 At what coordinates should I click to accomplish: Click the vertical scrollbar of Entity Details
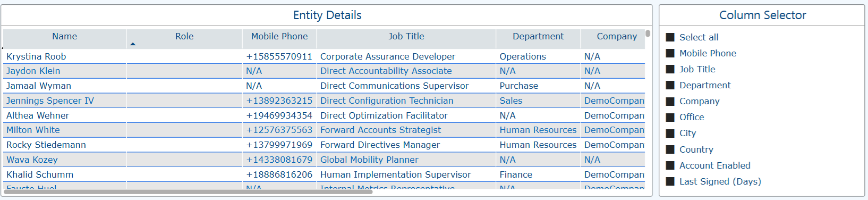648,33
